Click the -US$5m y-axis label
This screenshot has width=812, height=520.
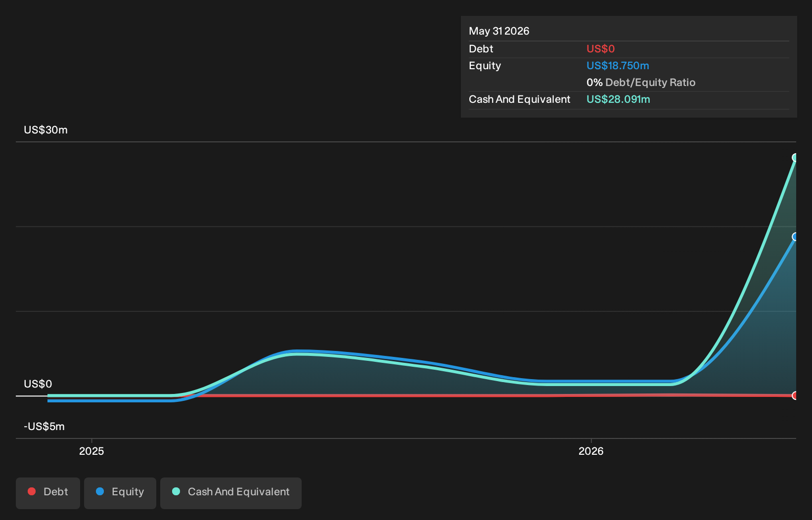pyautogui.click(x=44, y=427)
